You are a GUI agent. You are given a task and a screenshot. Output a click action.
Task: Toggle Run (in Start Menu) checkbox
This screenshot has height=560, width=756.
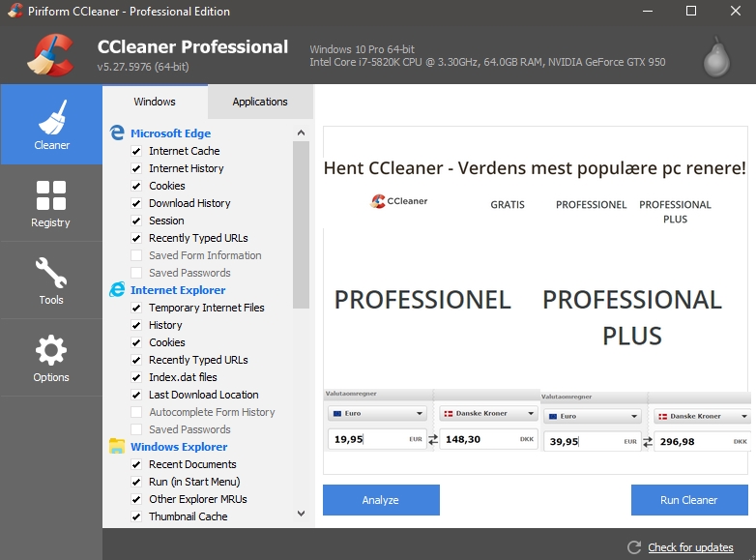136,482
